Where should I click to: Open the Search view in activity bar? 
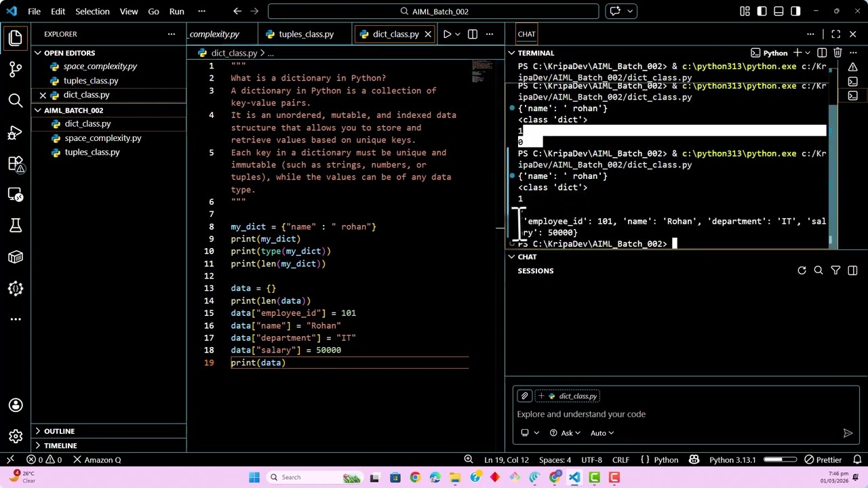tap(16, 100)
